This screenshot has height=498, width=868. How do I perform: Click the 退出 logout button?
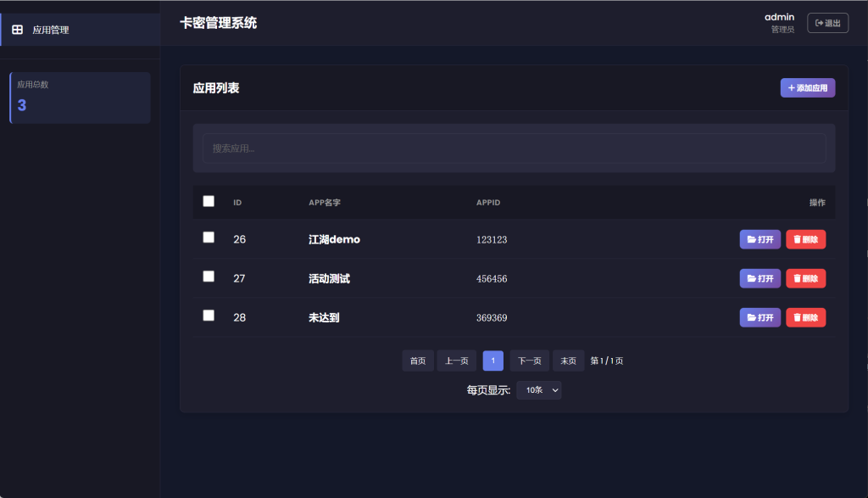point(827,23)
